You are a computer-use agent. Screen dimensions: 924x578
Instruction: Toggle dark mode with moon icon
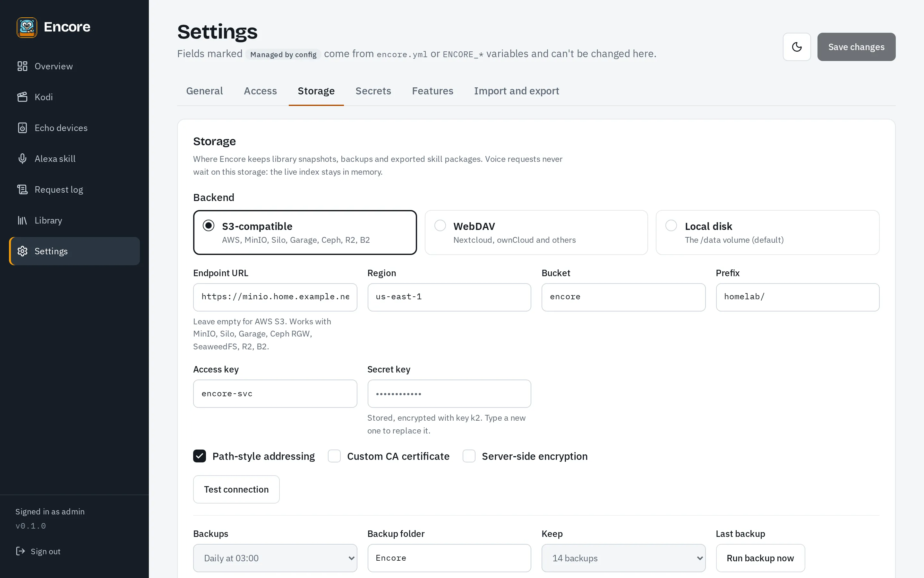click(797, 47)
